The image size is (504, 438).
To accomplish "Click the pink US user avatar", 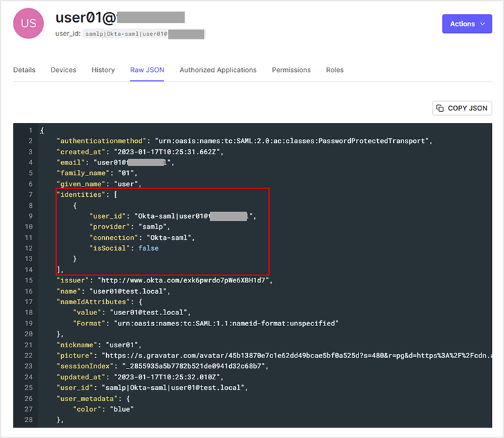I will point(29,24).
